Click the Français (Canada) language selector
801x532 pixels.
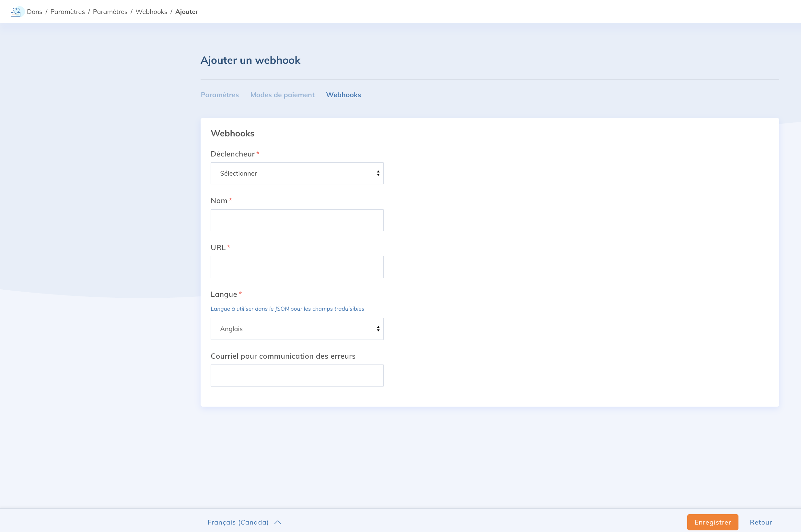[x=238, y=522]
